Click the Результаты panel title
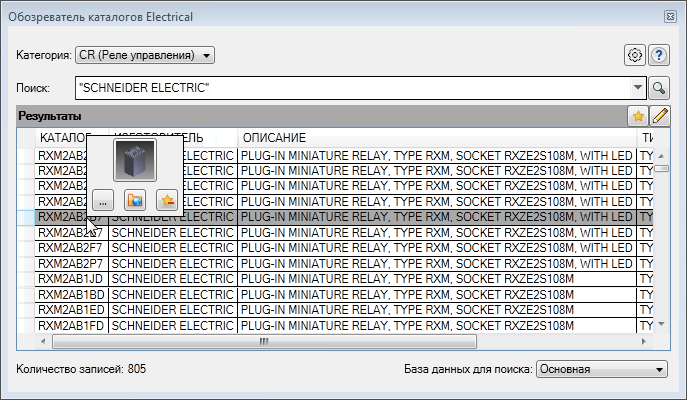The height and width of the screenshot is (400, 687). pyautogui.click(x=50, y=116)
